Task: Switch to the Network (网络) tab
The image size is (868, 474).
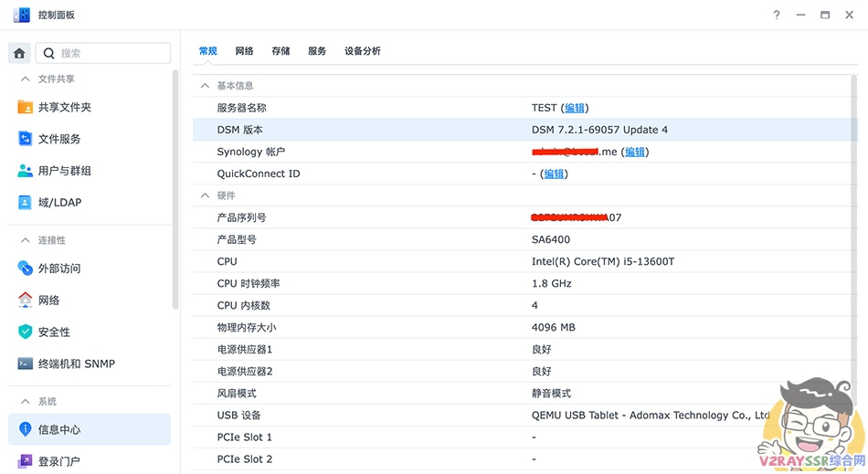Action: click(244, 51)
